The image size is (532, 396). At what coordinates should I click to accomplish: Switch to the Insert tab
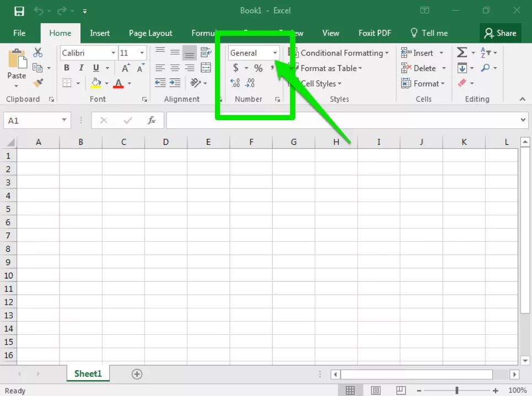pyautogui.click(x=100, y=33)
